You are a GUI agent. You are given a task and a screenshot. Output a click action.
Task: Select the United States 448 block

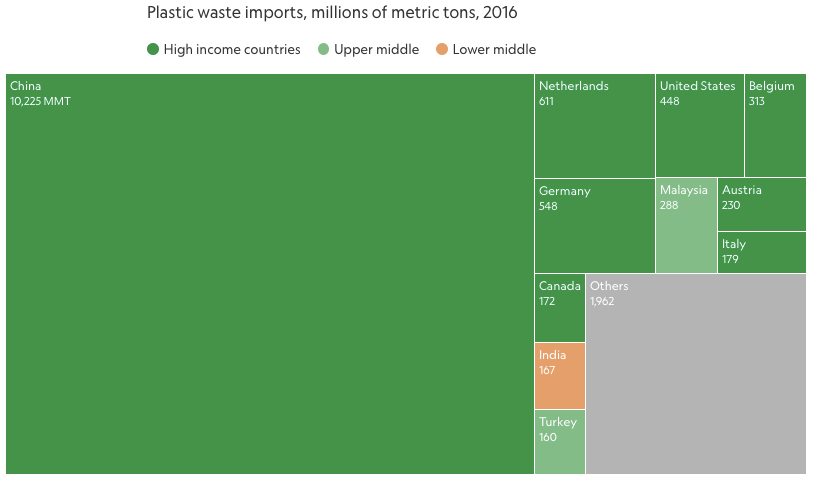(x=699, y=125)
